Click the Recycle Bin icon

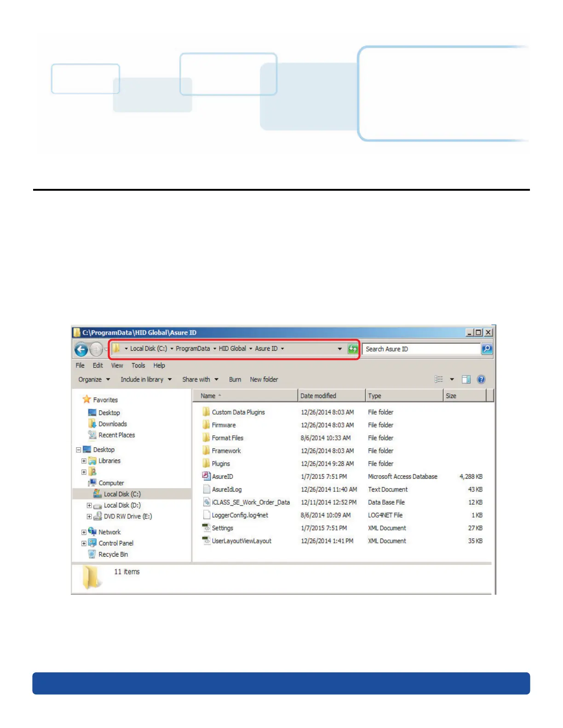click(92, 554)
